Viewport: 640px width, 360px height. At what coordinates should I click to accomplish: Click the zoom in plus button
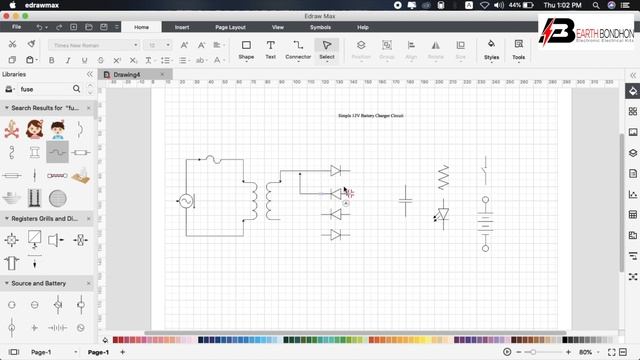[568, 352]
